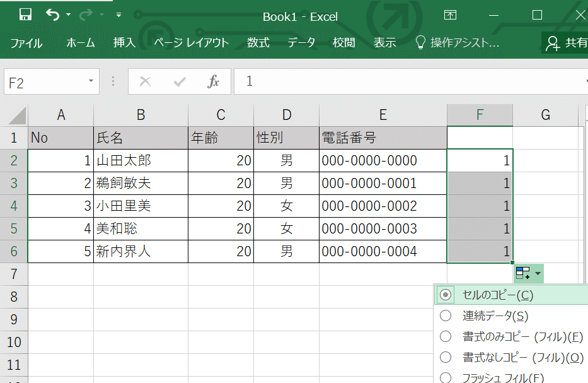The height and width of the screenshot is (383, 588).
Task: Select column E header
Action: [x=383, y=115]
